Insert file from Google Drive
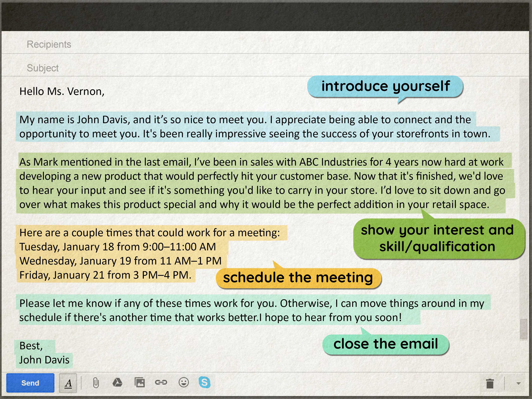The image size is (532, 399). tap(117, 382)
